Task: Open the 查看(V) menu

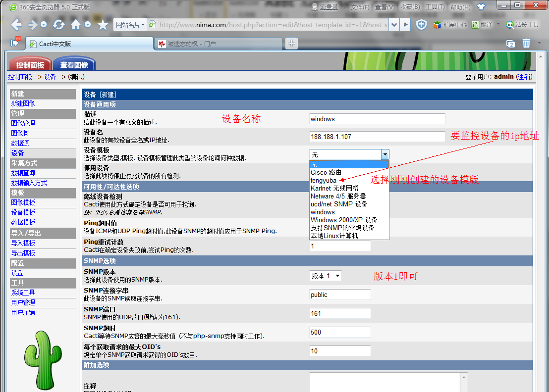Action: (x=385, y=7)
